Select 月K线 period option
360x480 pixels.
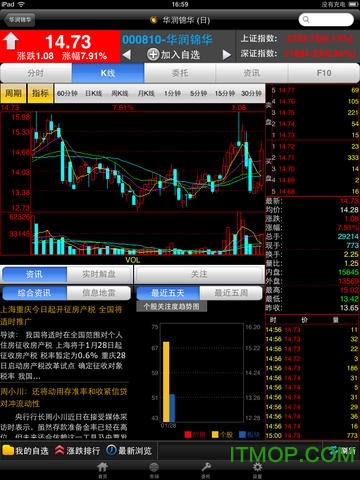(146, 93)
